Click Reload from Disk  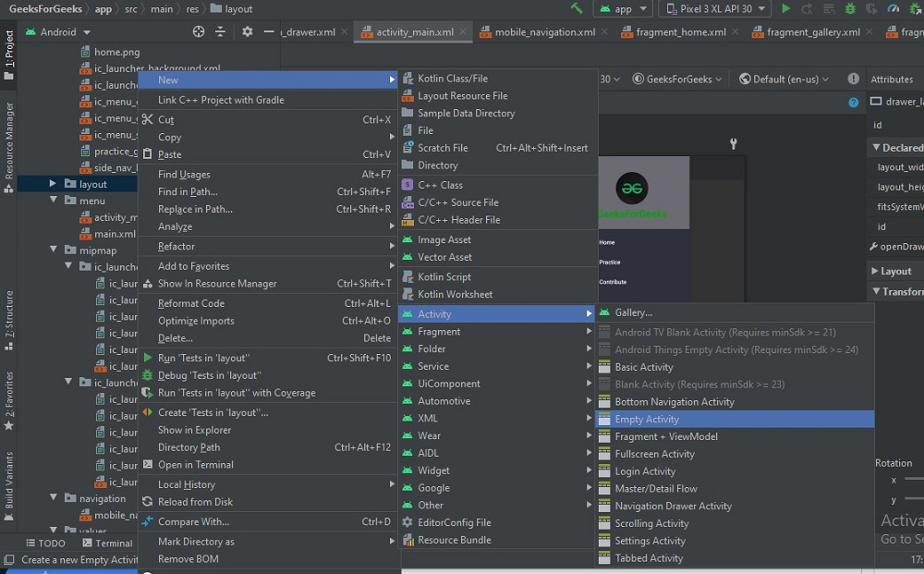point(268,502)
